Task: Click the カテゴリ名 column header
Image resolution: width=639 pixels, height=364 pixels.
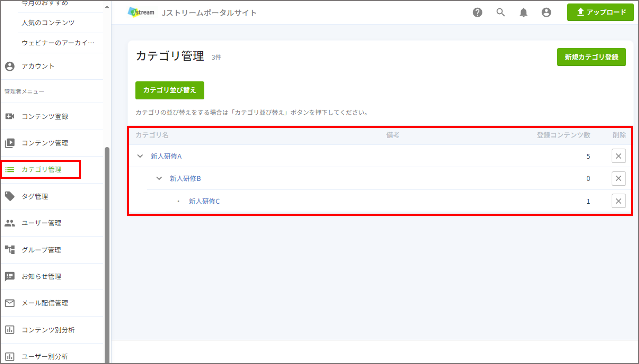Action: click(152, 135)
